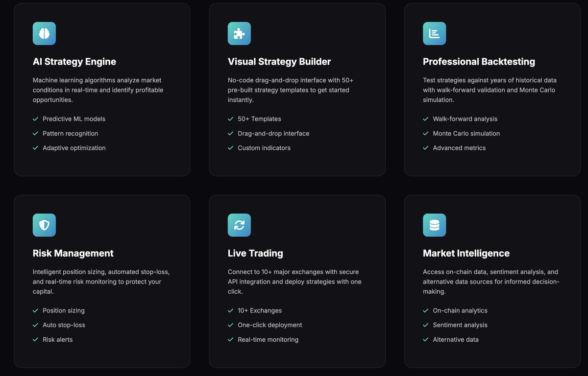The height and width of the screenshot is (376, 588).
Task: Select the Professional Backtesting heading
Action: pos(479,62)
